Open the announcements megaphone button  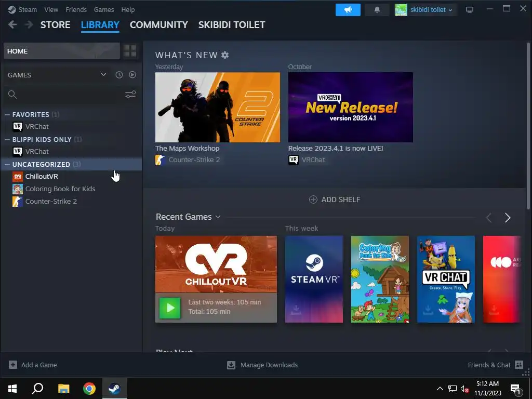point(348,9)
